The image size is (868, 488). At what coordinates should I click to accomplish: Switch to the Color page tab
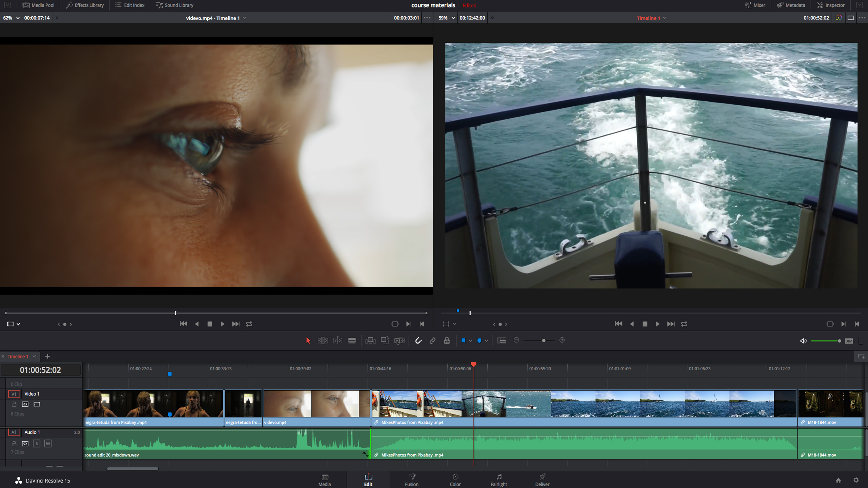click(455, 480)
